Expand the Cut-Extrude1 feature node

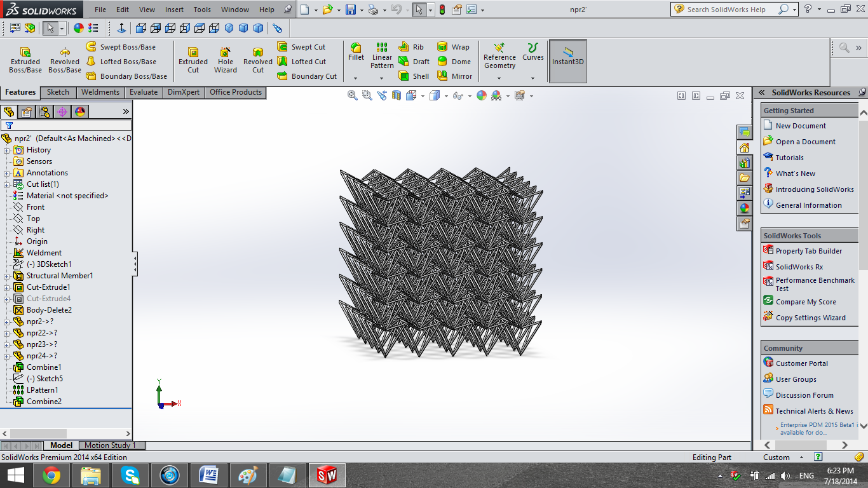7,287
